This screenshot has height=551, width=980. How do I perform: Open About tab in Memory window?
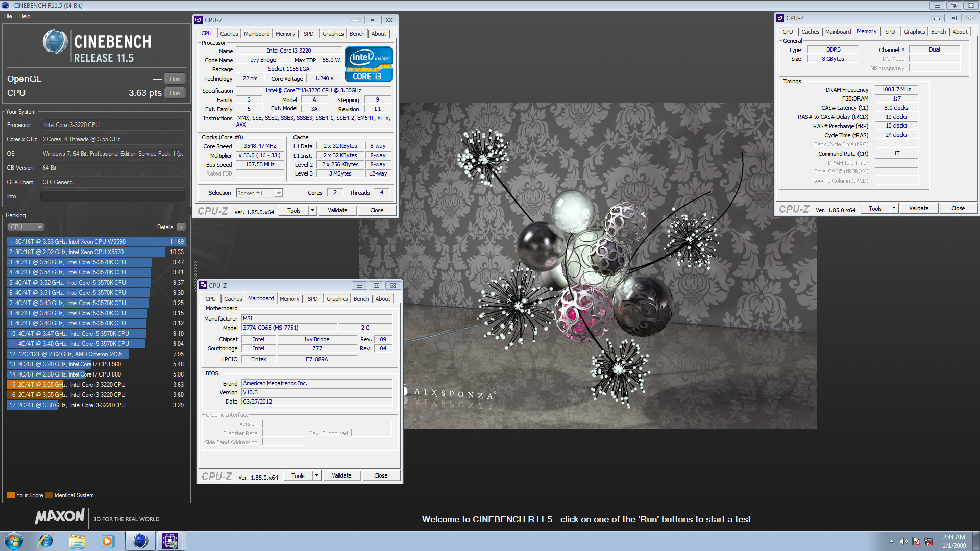[960, 32]
